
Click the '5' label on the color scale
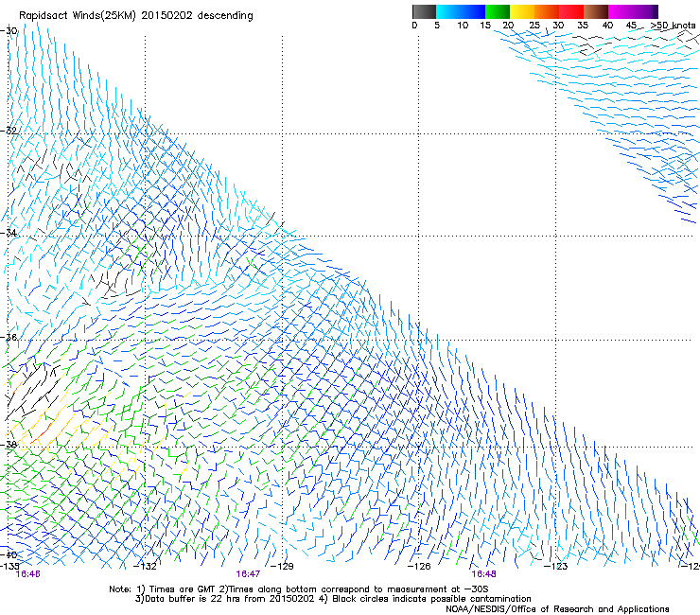pyautogui.click(x=437, y=25)
